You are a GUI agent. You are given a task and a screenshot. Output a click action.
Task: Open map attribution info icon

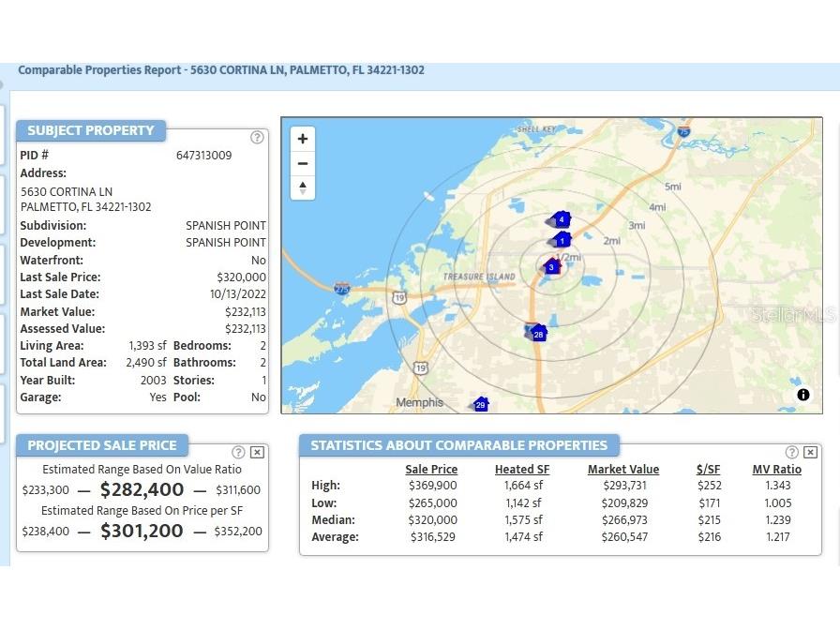803,395
